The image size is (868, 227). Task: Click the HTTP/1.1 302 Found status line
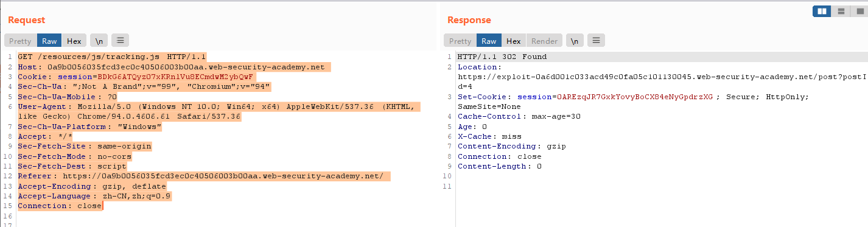point(502,57)
